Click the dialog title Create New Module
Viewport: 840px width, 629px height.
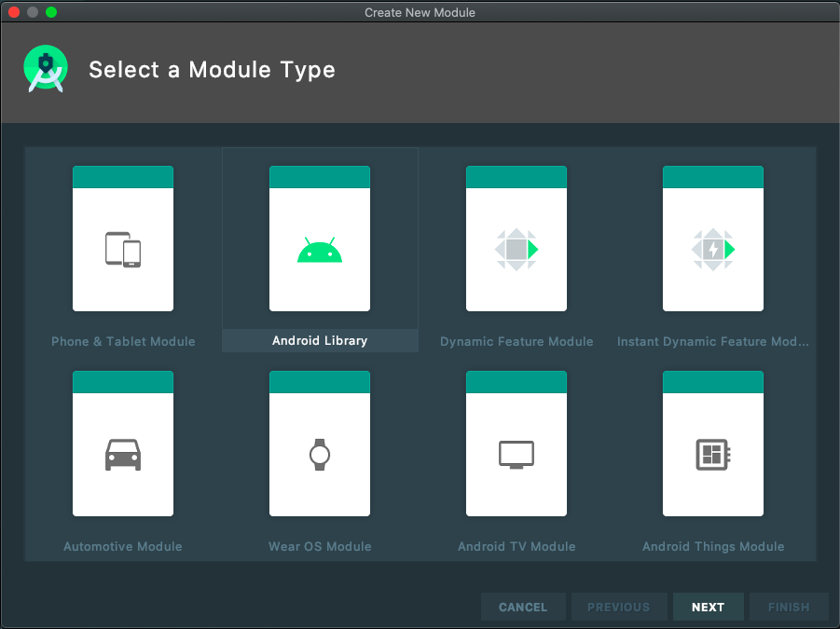pos(420,12)
